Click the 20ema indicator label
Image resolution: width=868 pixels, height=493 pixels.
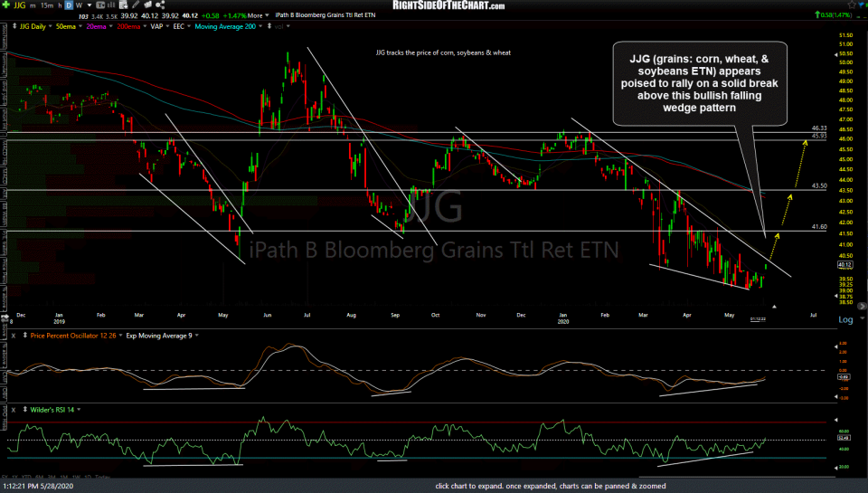click(x=96, y=26)
